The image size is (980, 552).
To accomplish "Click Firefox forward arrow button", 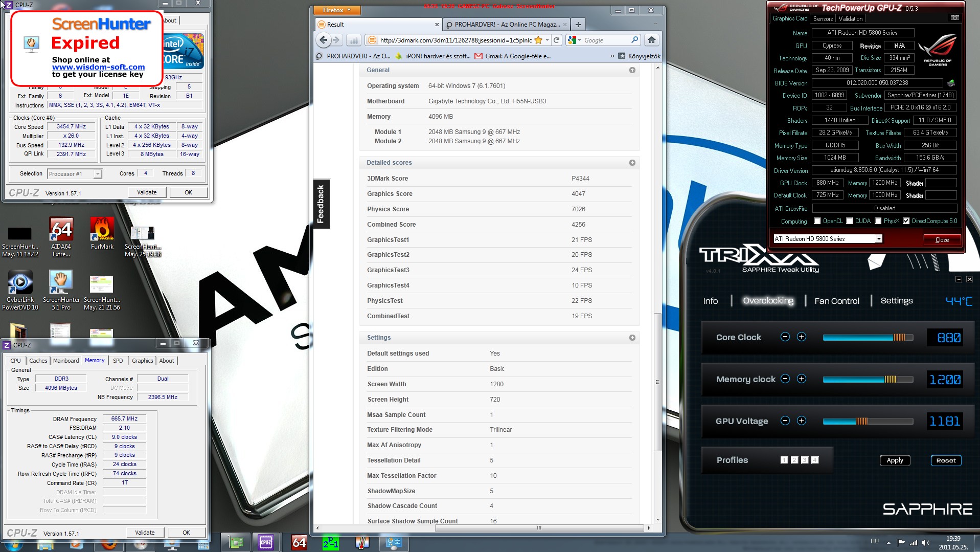I will 336,40.
